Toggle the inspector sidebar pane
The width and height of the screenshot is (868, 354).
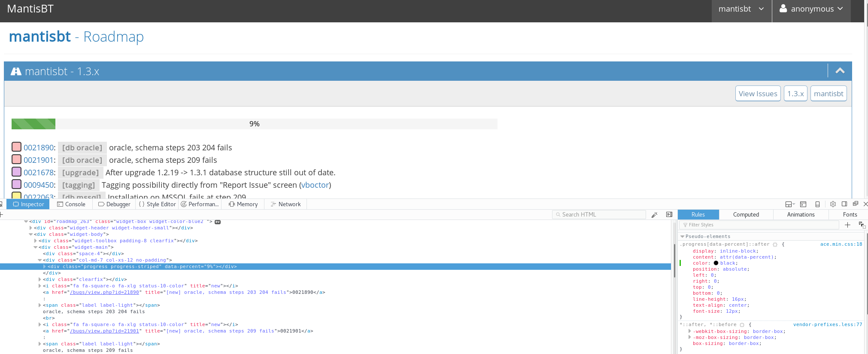tap(669, 214)
